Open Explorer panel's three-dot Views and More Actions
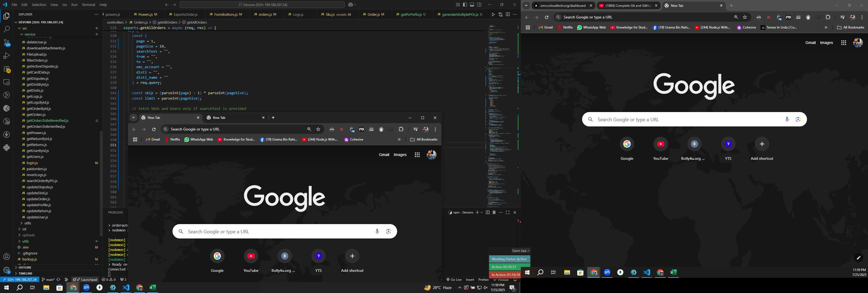Image resolution: width=868 pixels, height=293 pixels. pos(96,14)
